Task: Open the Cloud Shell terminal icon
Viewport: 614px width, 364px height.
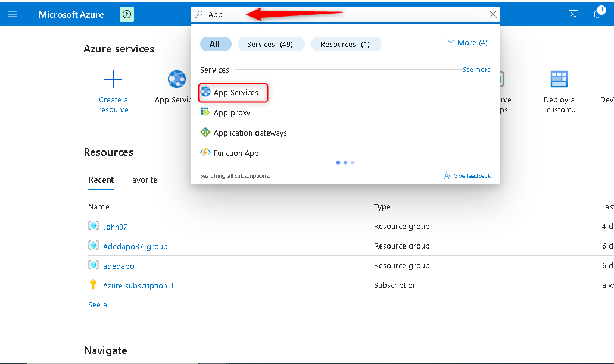Action: click(573, 14)
